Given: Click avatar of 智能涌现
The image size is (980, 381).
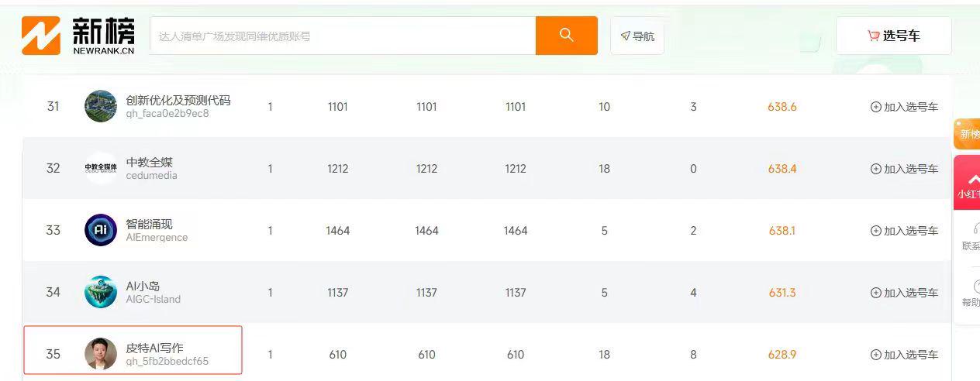Looking at the screenshot, I should [x=101, y=230].
